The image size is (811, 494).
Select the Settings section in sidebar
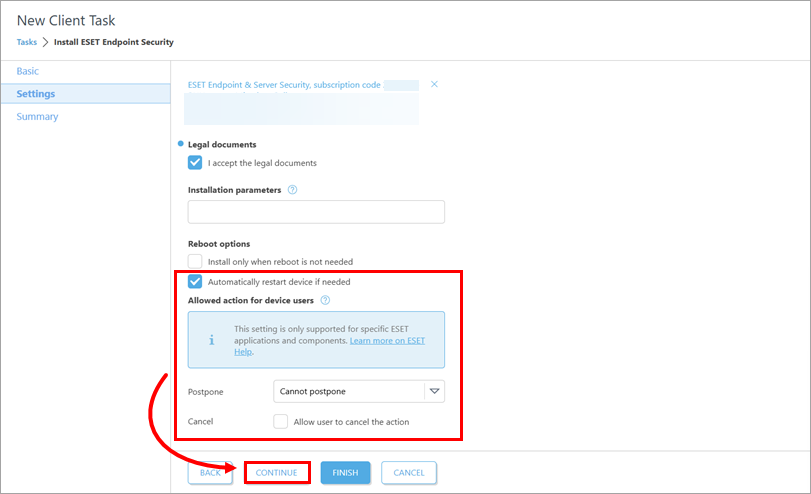click(x=36, y=94)
